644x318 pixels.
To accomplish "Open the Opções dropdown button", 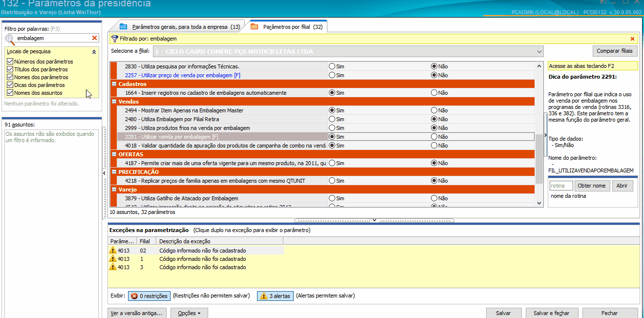I will click(189, 313).
